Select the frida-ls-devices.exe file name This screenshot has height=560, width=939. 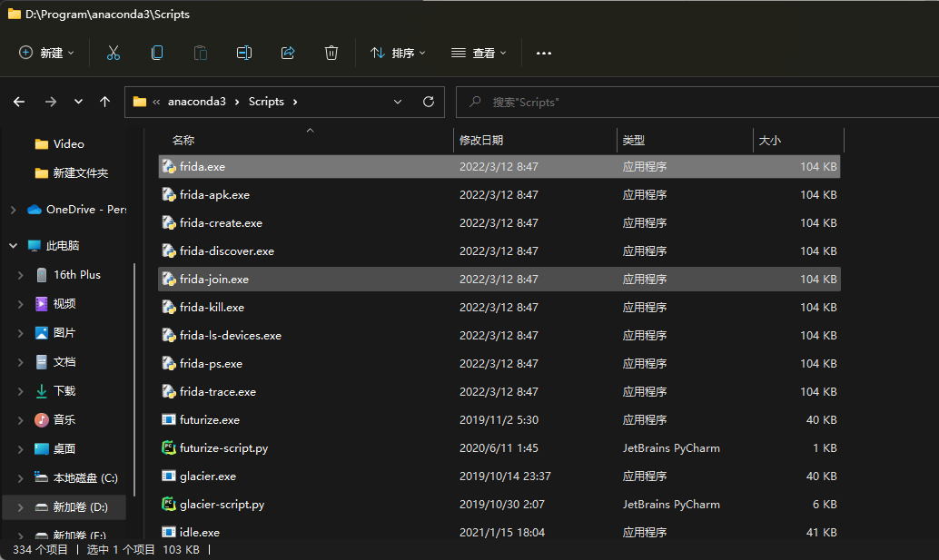click(231, 335)
